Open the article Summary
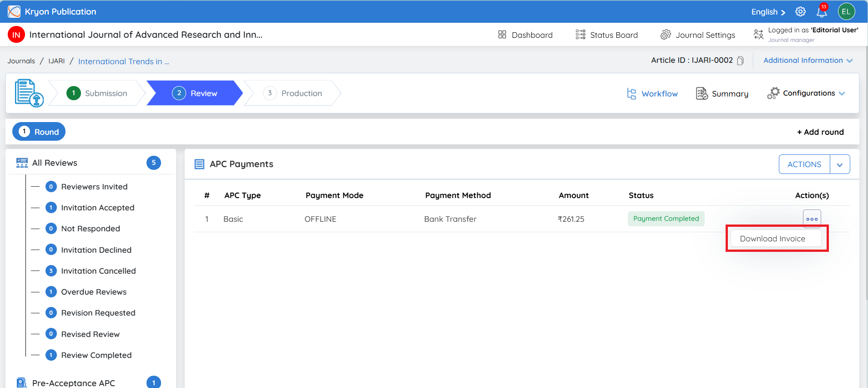 coord(722,93)
